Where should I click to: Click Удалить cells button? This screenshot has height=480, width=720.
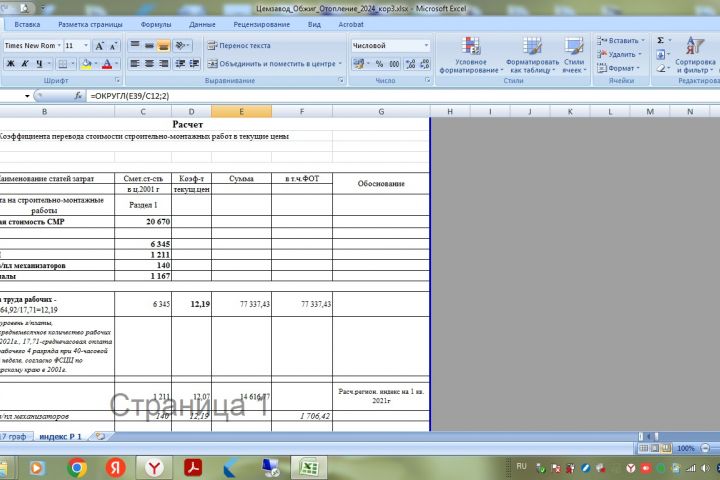click(x=619, y=54)
